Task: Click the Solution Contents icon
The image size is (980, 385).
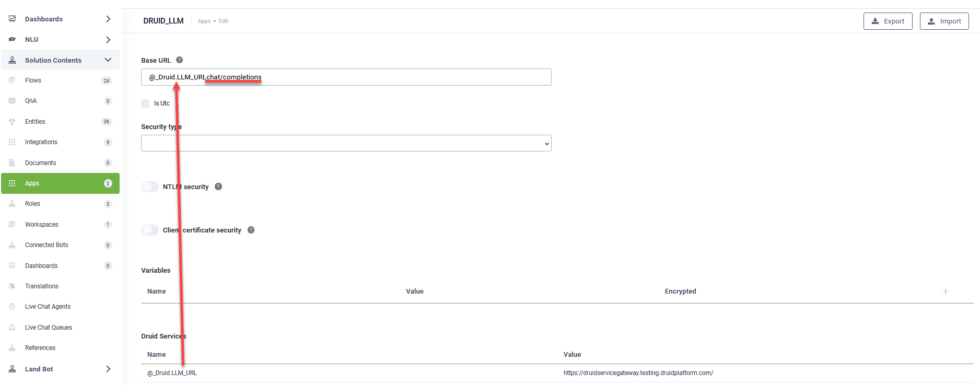Action: pos(12,60)
